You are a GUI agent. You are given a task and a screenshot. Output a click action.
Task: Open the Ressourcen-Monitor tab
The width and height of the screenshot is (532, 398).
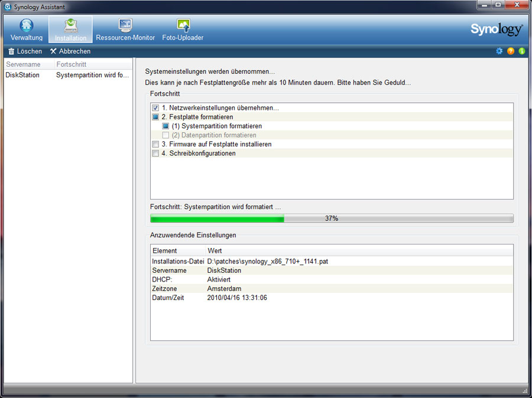coord(125,30)
